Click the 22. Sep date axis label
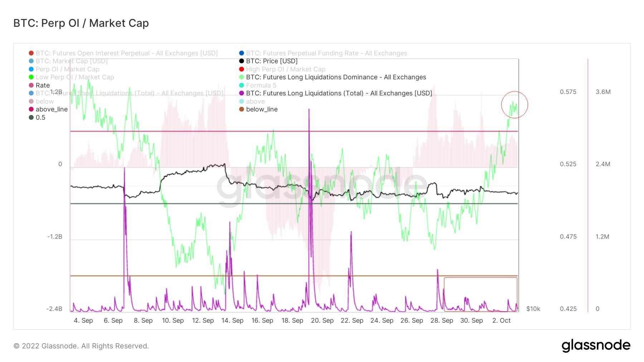This screenshot has height=362, width=644. [x=352, y=321]
